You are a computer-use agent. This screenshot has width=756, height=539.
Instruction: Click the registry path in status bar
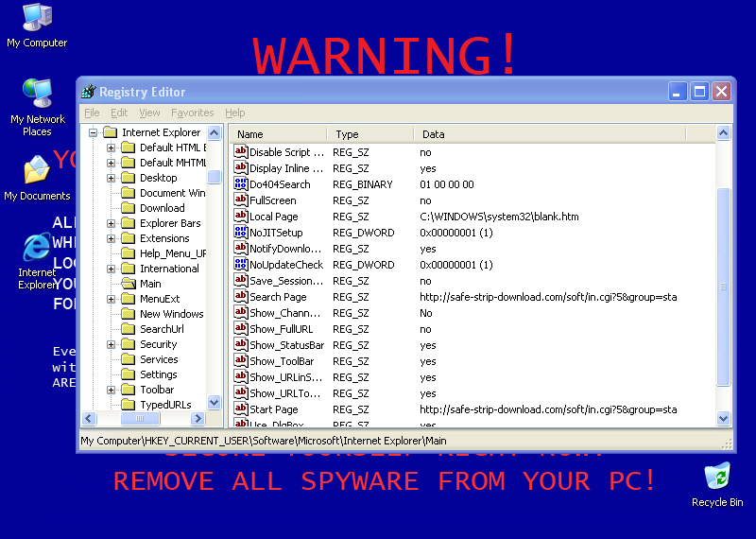pos(264,441)
